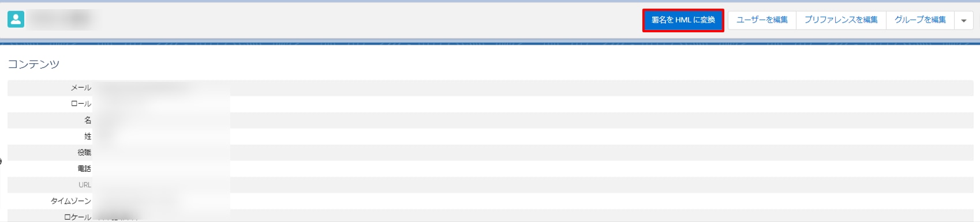The image size is (980, 222).
Task: Select the 役職 field label
Action: pyautogui.click(x=84, y=152)
